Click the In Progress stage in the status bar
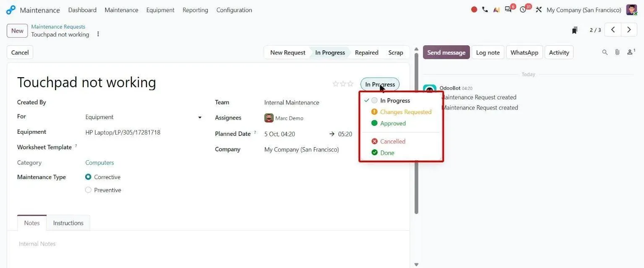Viewport: 644px width, 268px height. (x=330, y=52)
